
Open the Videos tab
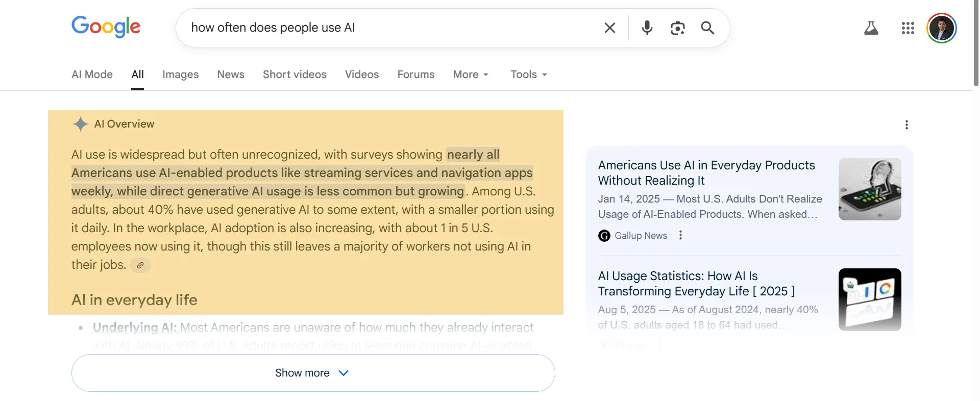[x=362, y=74]
